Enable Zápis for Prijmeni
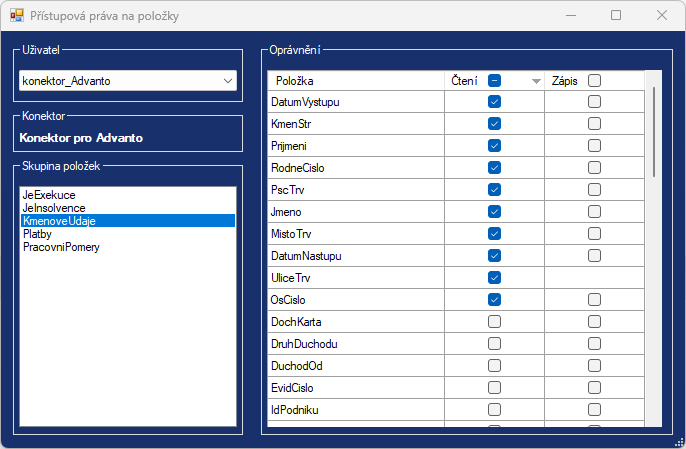The image size is (686, 449). click(594, 146)
